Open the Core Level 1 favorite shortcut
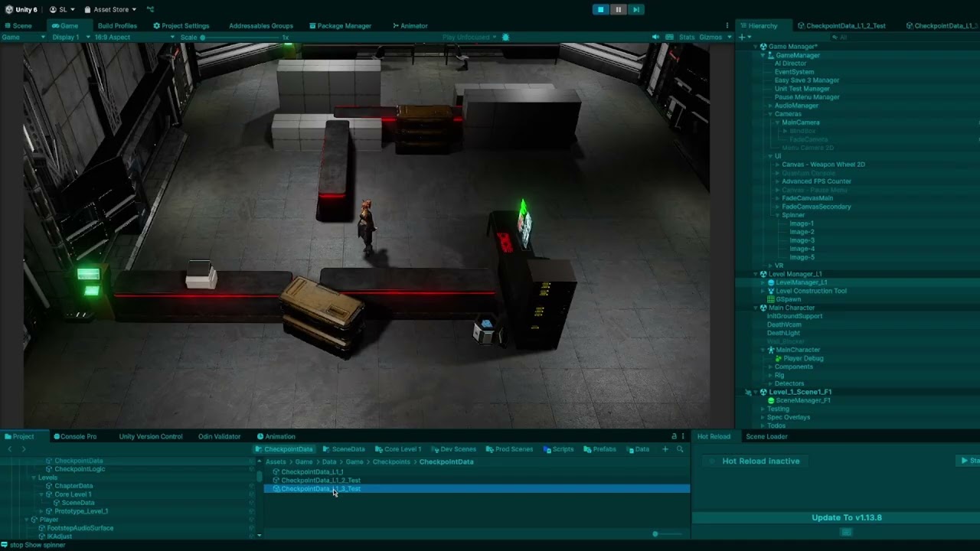Viewport: 980px width, 551px height. 397,449
